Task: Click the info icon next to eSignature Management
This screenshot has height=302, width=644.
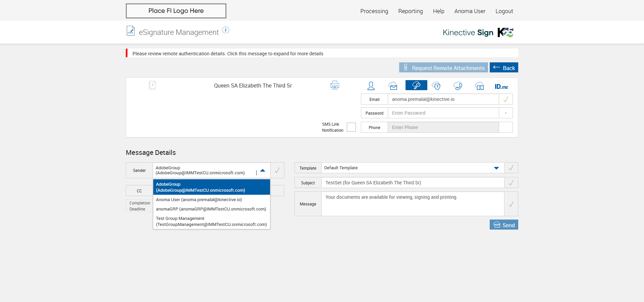Action: coord(226,30)
